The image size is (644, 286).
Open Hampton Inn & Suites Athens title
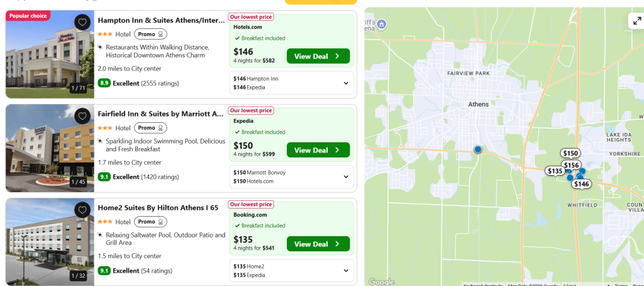[x=160, y=20]
